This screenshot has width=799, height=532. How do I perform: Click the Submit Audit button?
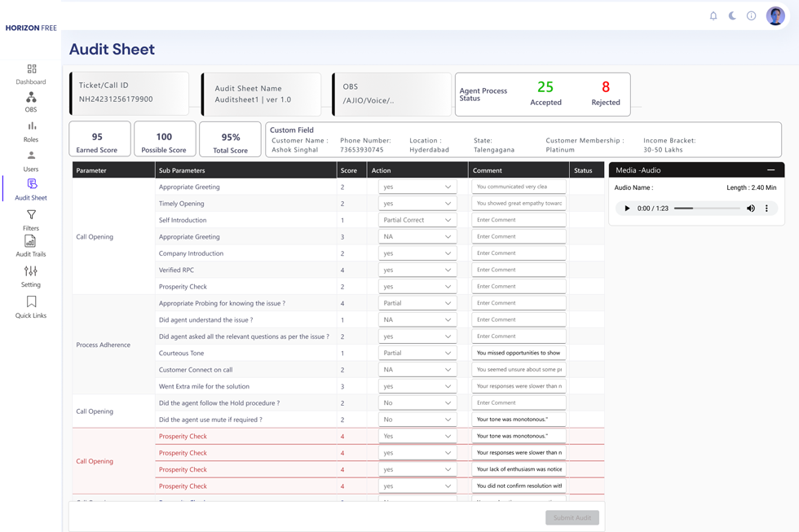click(572, 517)
